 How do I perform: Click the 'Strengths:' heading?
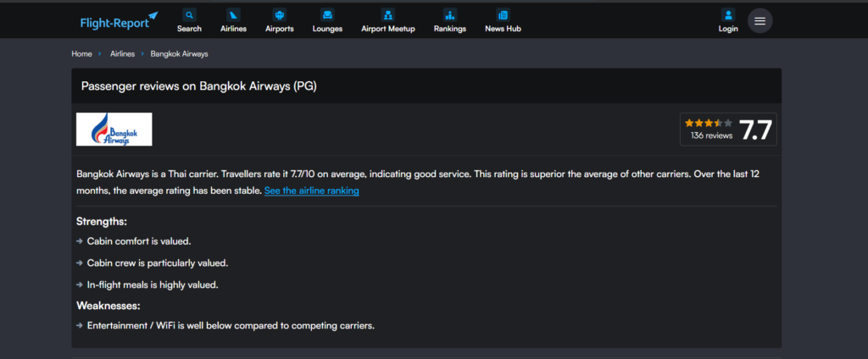coord(102,222)
